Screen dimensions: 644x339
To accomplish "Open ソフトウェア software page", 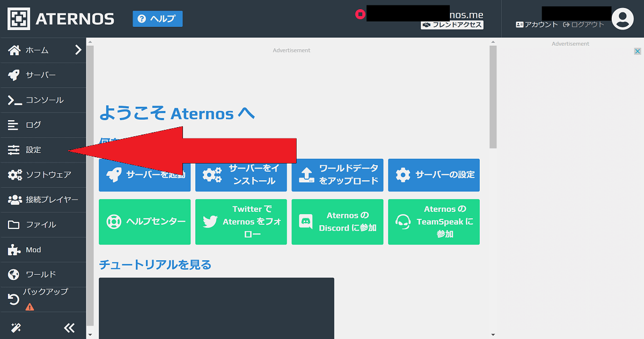I will point(43,175).
